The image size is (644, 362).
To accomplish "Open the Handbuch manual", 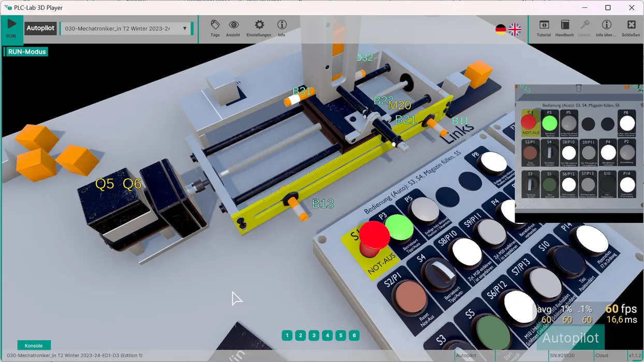I will pos(564,28).
